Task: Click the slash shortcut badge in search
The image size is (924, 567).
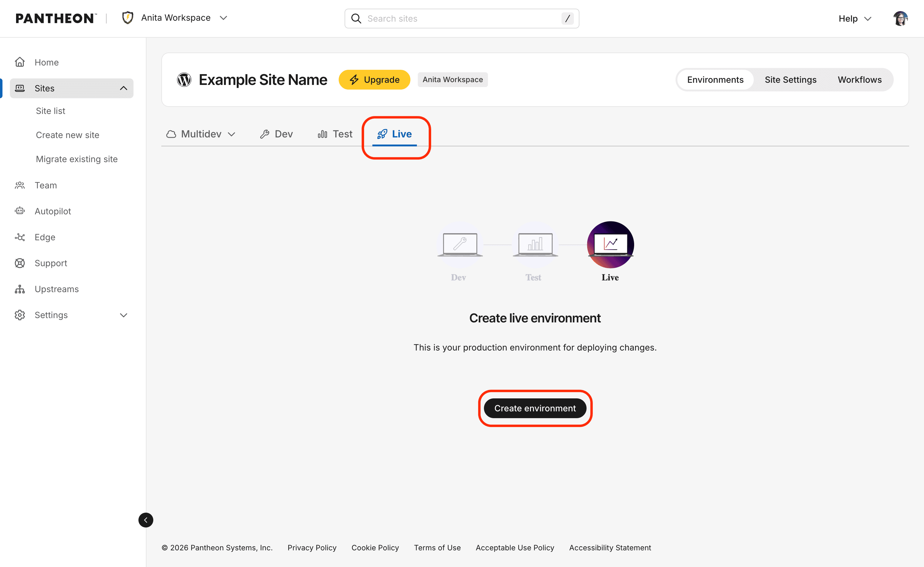Action: coord(567,19)
